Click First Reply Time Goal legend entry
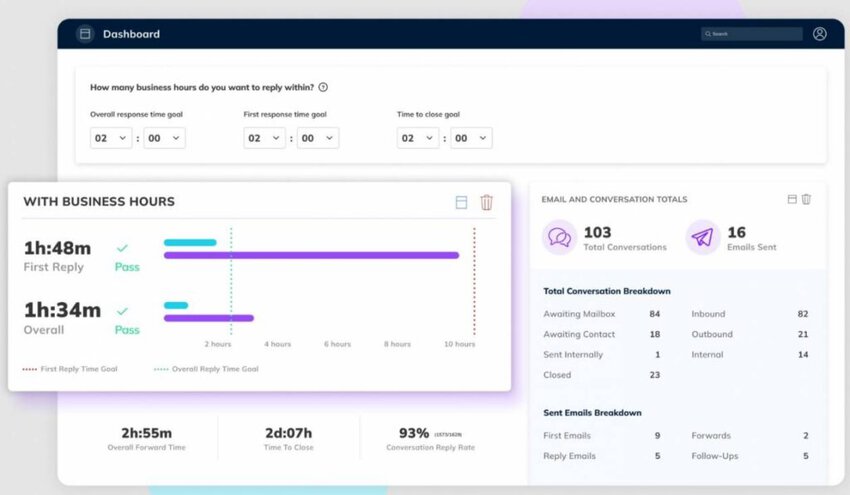Screen dimensions: 850x495 [x=69, y=369]
